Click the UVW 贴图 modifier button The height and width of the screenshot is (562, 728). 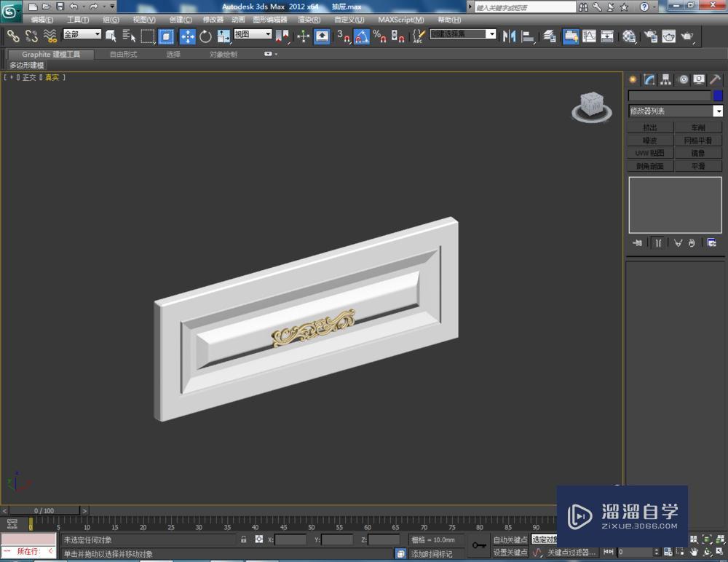649,153
